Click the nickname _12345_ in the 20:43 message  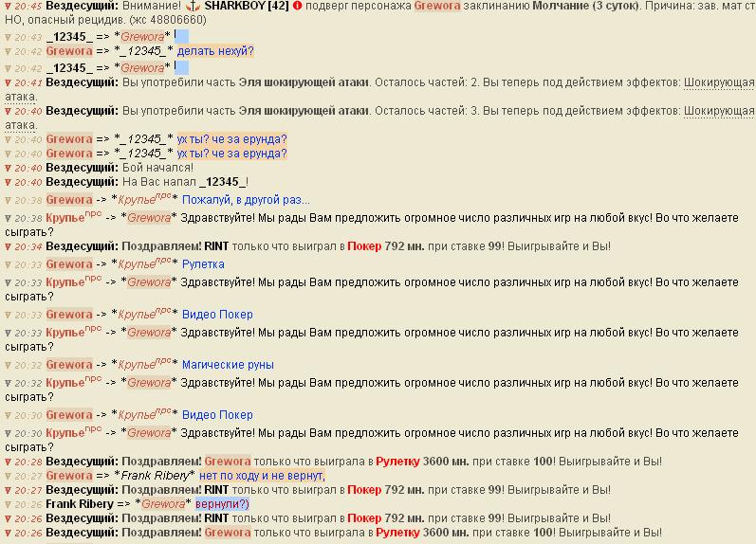pos(69,37)
